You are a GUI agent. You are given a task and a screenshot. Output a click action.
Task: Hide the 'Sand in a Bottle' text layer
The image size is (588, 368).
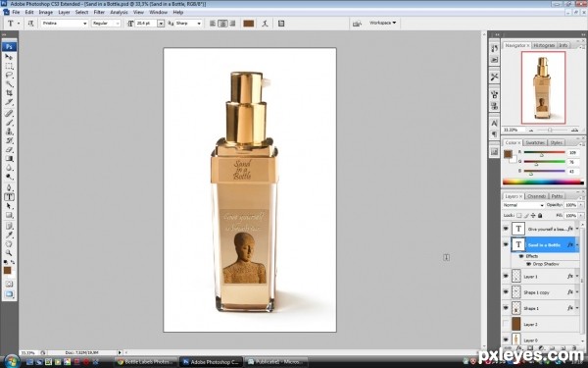coord(506,244)
